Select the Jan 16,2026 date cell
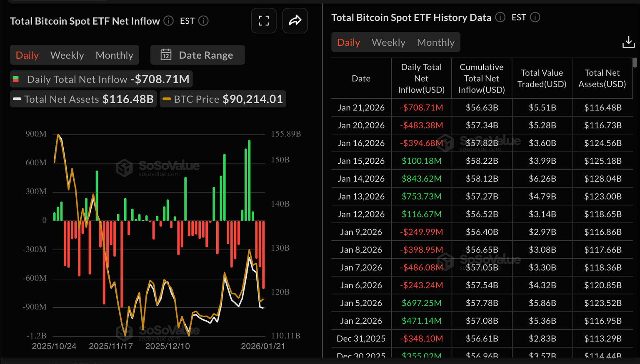The height and width of the screenshot is (364, 640). tap(361, 143)
